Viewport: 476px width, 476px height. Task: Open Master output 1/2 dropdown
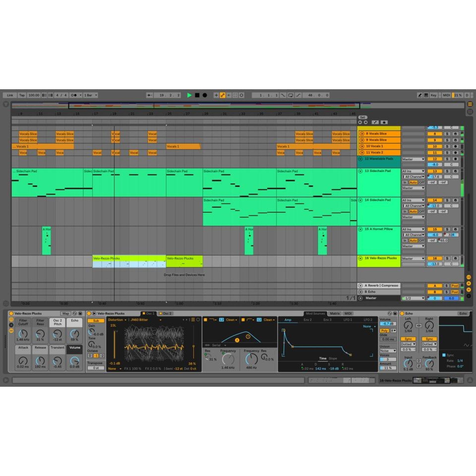click(x=413, y=298)
